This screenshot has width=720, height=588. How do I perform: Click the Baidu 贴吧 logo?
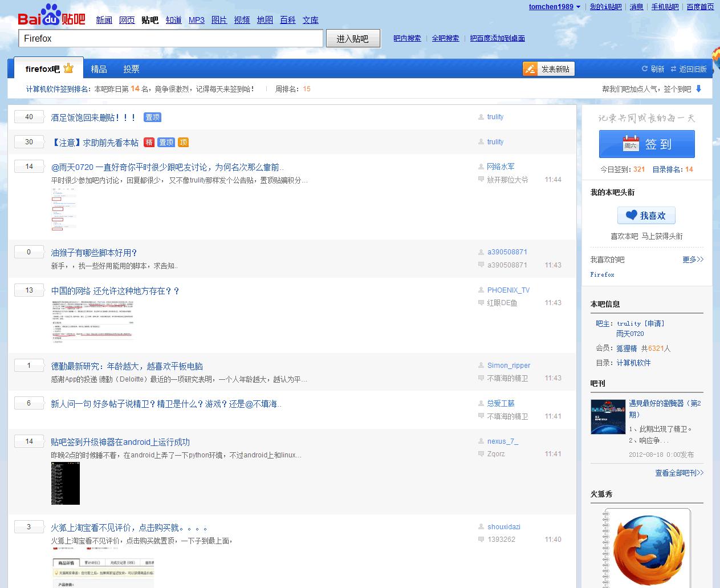(50, 17)
